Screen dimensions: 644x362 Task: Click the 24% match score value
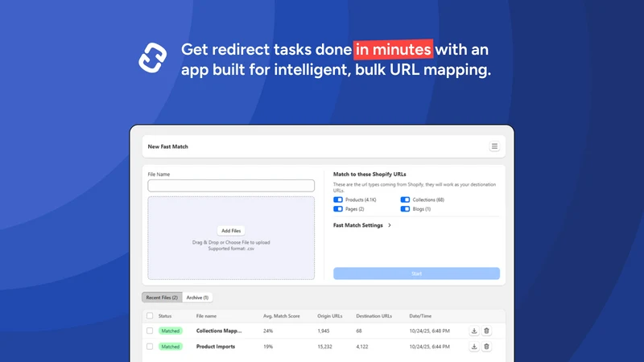[268, 331]
